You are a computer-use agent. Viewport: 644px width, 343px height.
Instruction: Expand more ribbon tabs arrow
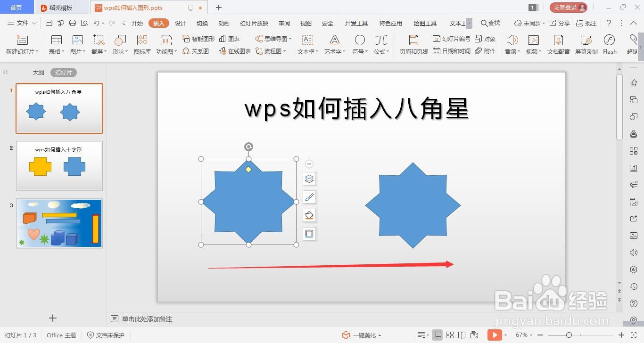(469, 23)
